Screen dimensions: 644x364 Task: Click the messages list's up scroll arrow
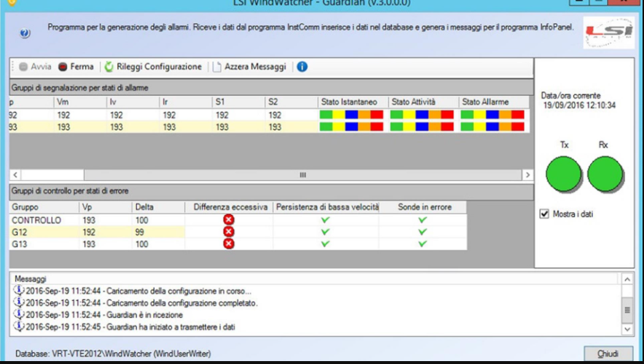(x=627, y=280)
